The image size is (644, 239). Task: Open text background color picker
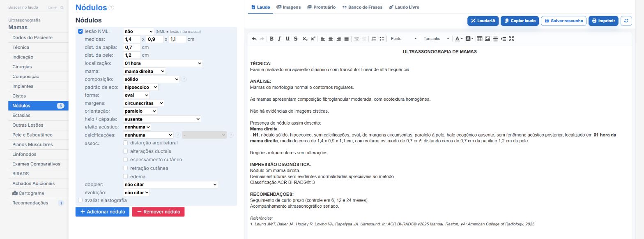(x=469, y=39)
